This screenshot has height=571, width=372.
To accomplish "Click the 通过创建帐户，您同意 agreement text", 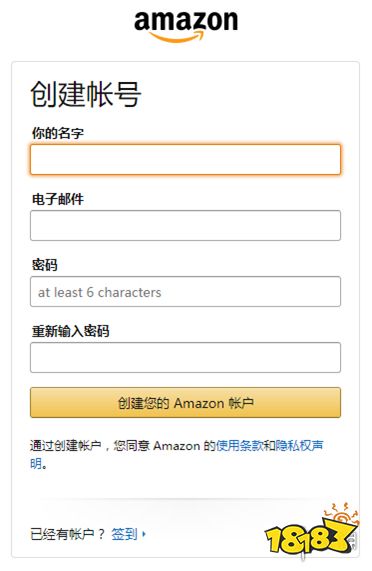I will tap(90, 446).
